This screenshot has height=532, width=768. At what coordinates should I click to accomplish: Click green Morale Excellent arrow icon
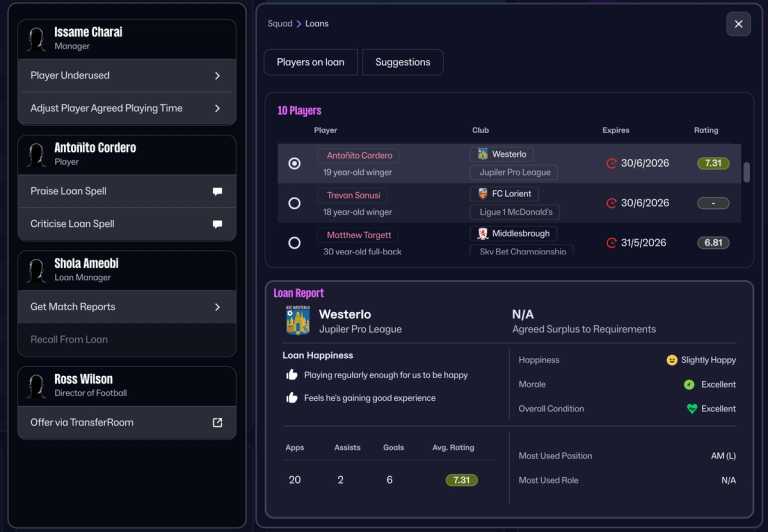tap(689, 385)
